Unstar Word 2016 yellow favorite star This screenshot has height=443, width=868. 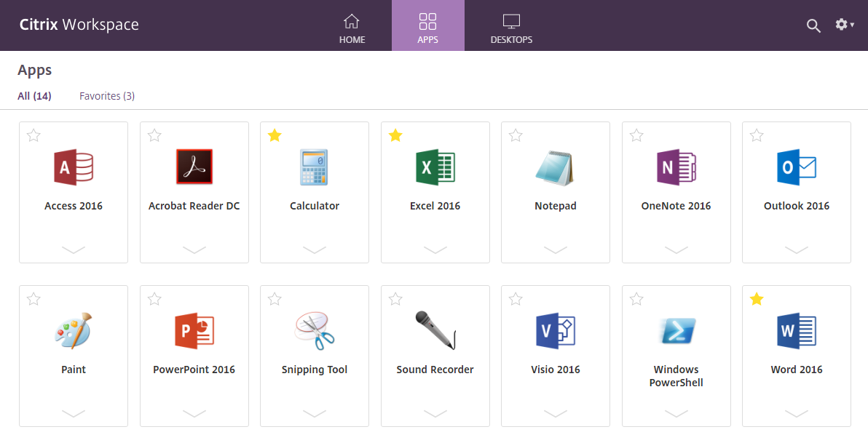point(757,299)
